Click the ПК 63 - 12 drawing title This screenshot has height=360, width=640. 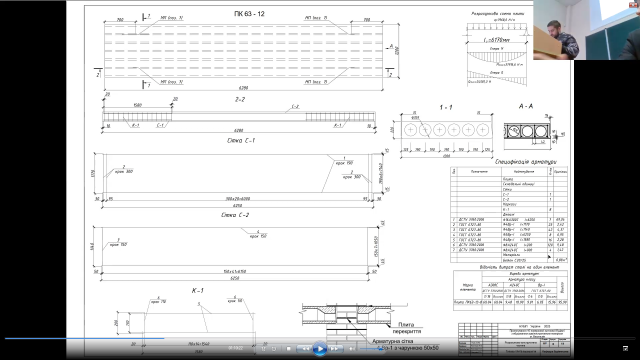tap(249, 14)
